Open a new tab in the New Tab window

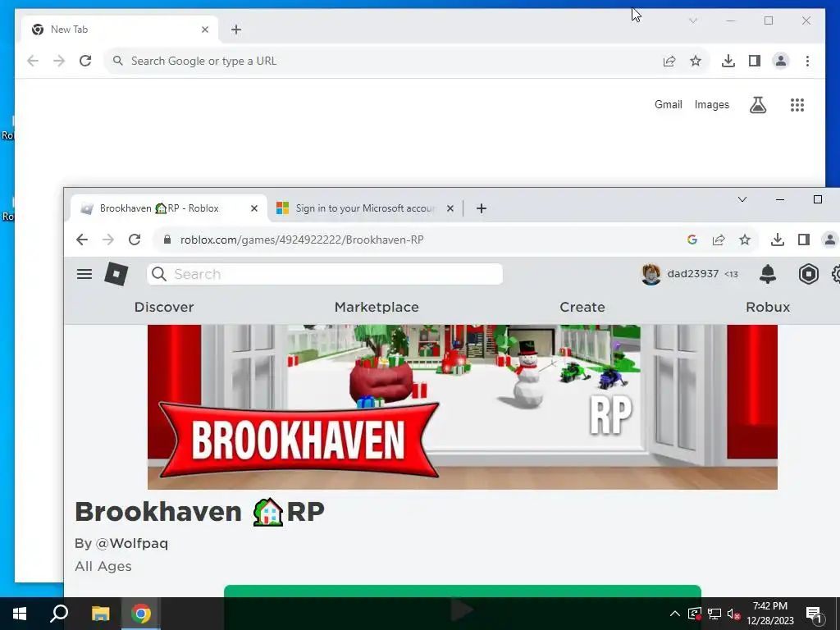tap(236, 30)
